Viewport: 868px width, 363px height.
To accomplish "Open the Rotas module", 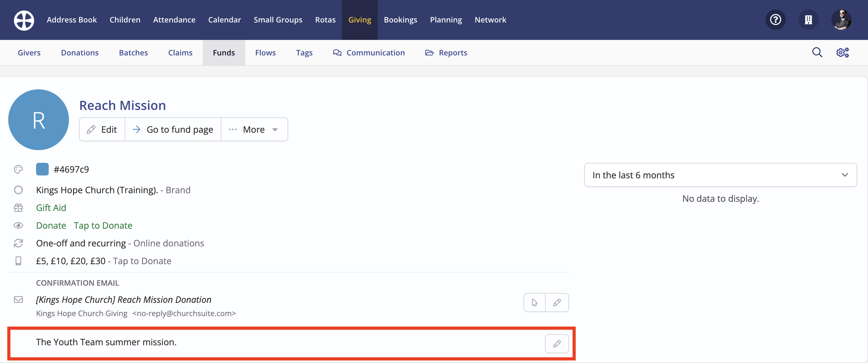I will pos(325,20).
